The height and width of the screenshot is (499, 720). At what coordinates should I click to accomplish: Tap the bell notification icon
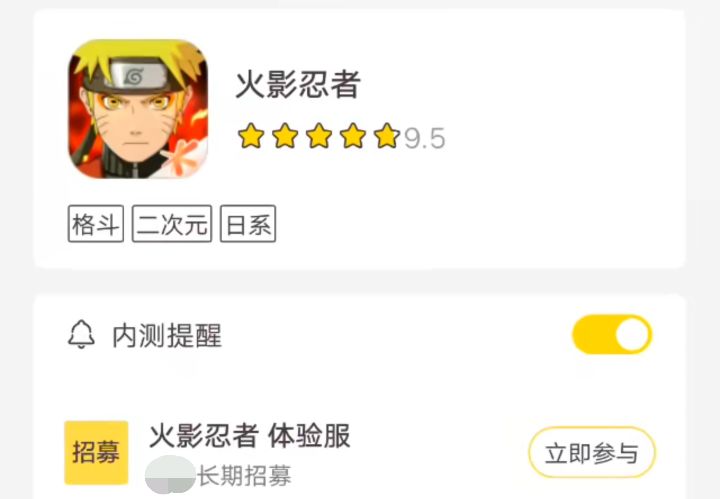click(x=81, y=335)
